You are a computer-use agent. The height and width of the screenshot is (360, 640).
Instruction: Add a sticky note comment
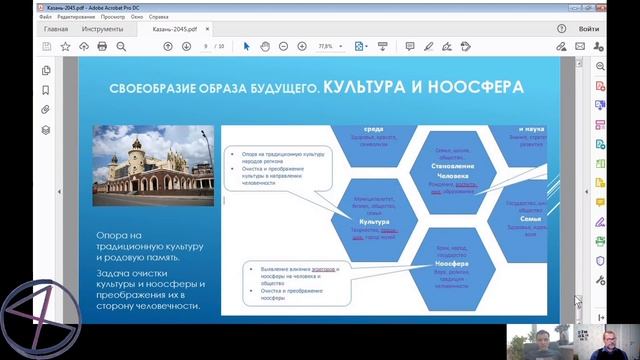(410, 47)
